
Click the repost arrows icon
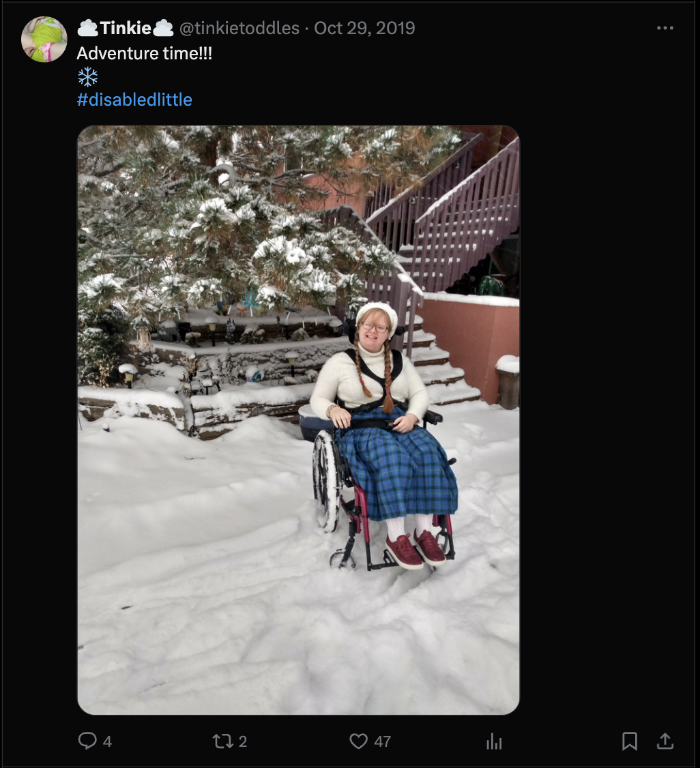pyautogui.click(x=223, y=741)
